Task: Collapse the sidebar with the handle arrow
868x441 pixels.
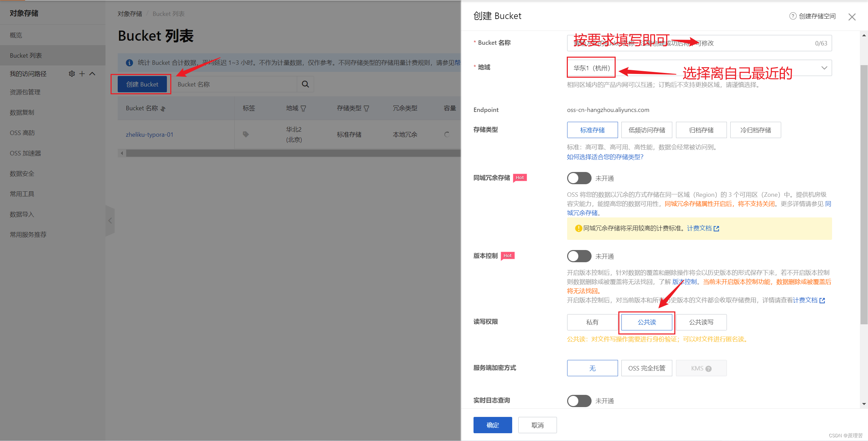Action: point(110,221)
